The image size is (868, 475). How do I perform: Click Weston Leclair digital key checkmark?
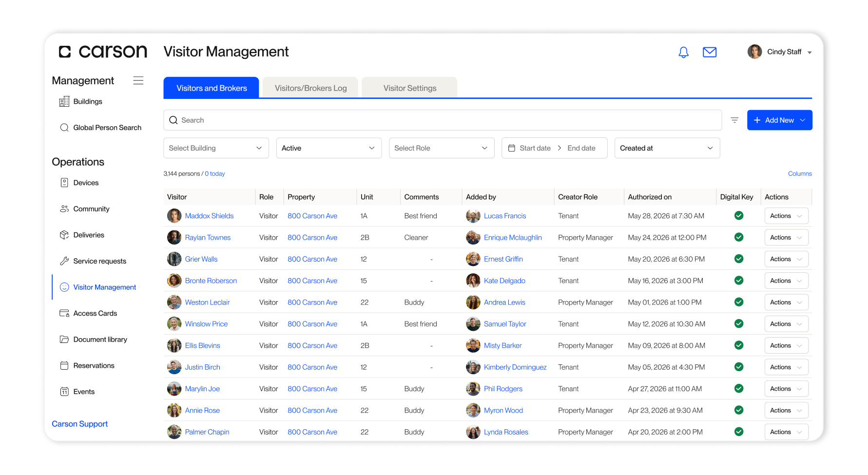tap(738, 302)
